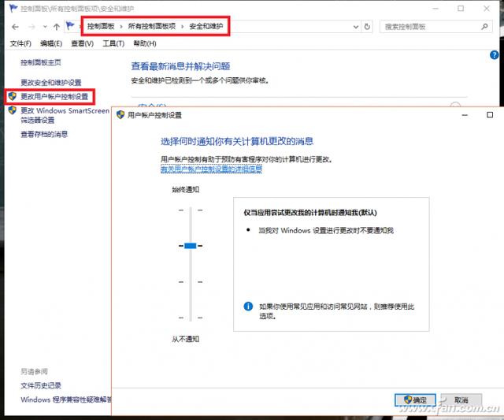The width and height of the screenshot is (504, 420).
Task: Minimize the 用户帐户控制设置 dialog
Action: pos(465,115)
